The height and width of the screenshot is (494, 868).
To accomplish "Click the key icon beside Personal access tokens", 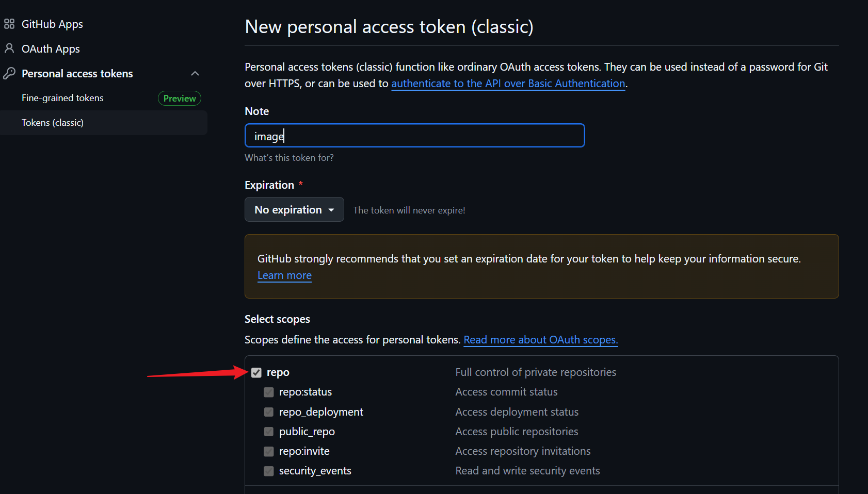I will (x=9, y=74).
